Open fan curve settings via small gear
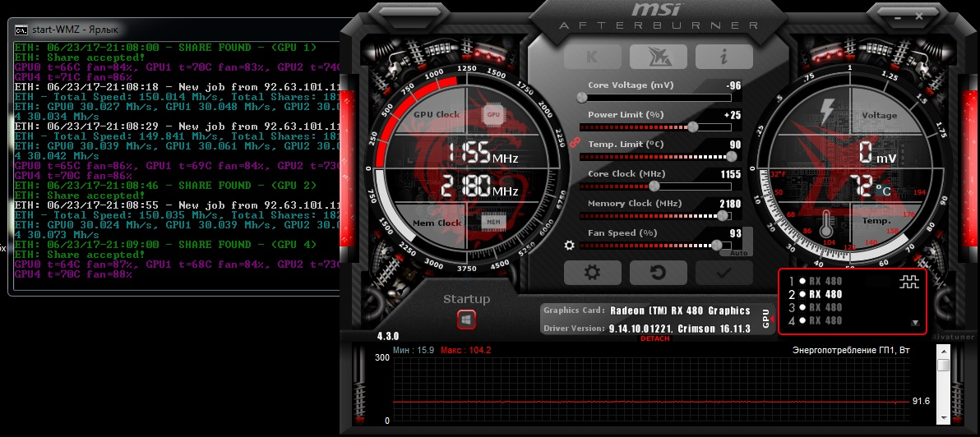This screenshot has width=980, height=437. pyautogui.click(x=569, y=246)
